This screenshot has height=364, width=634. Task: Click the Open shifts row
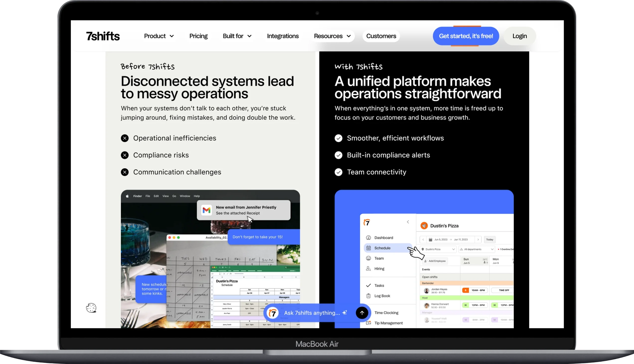466,277
